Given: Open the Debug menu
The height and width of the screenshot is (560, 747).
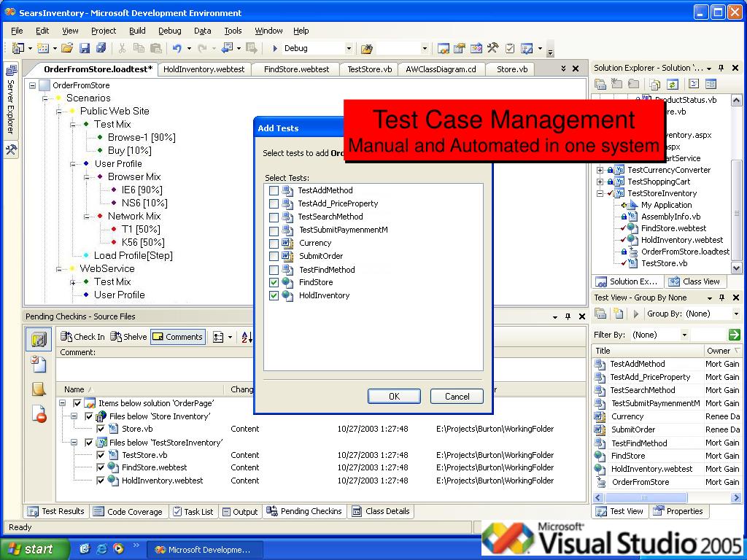Looking at the screenshot, I should pyautogui.click(x=169, y=31).
